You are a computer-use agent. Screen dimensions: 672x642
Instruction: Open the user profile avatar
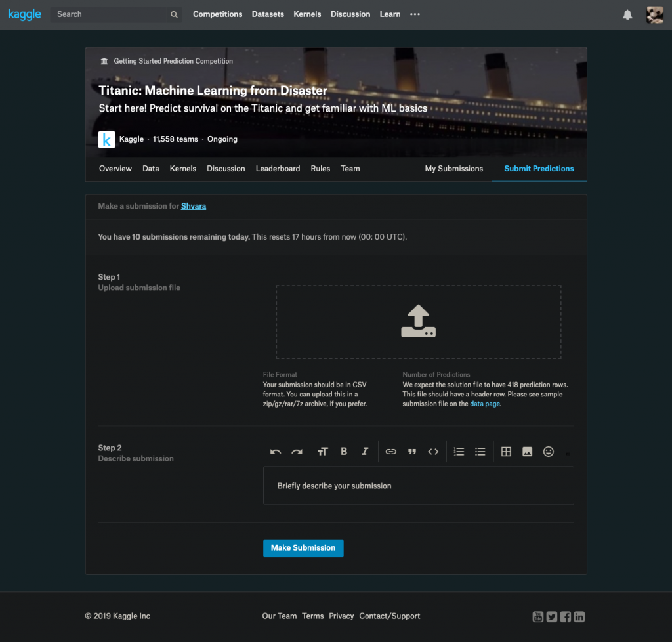[655, 15]
